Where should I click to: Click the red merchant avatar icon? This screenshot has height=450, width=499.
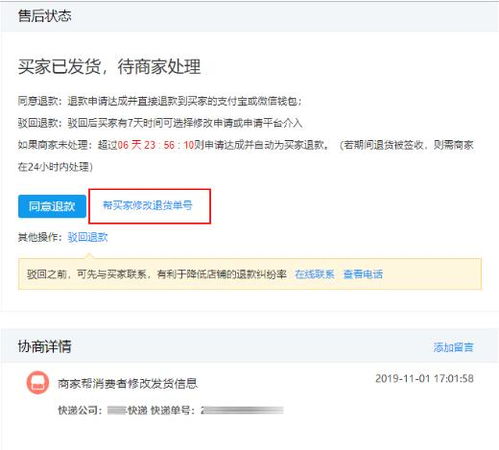38,383
